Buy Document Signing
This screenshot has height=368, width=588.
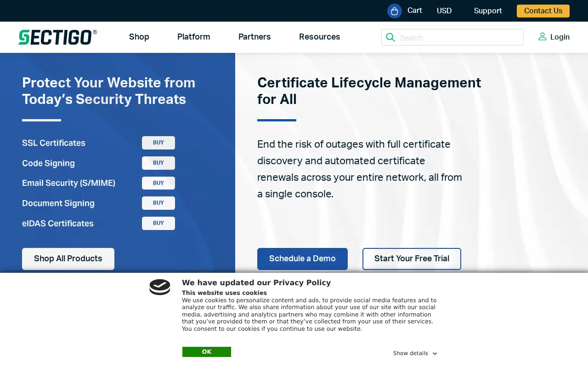click(158, 203)
